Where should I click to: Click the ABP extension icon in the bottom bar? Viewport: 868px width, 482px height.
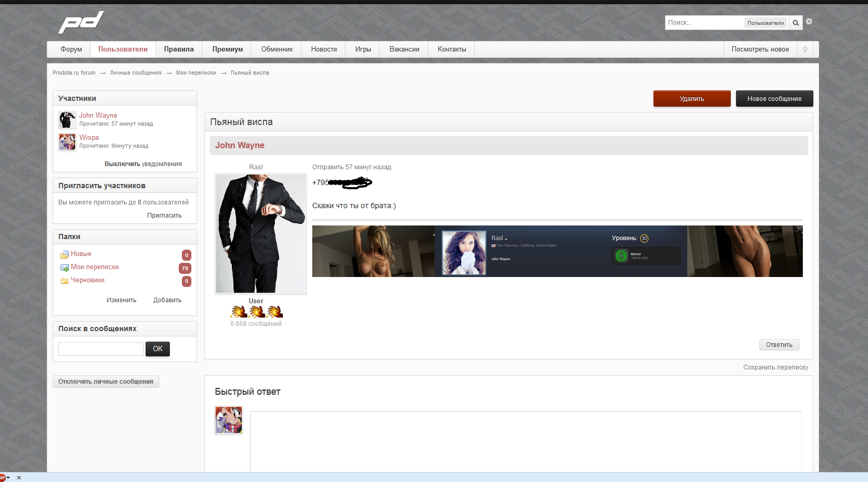3,477
